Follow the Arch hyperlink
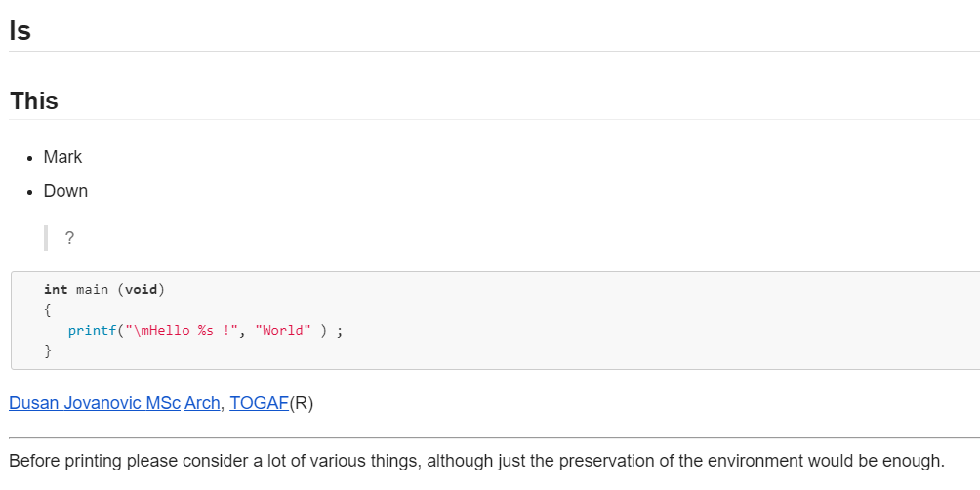Screen dimensions: 980x490 pyautogui.click(x=202, y=403)
